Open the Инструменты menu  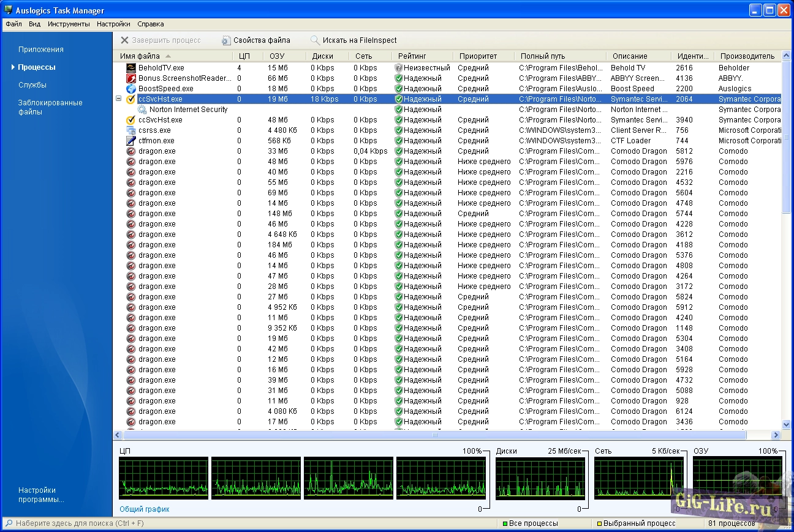[69, 24]
